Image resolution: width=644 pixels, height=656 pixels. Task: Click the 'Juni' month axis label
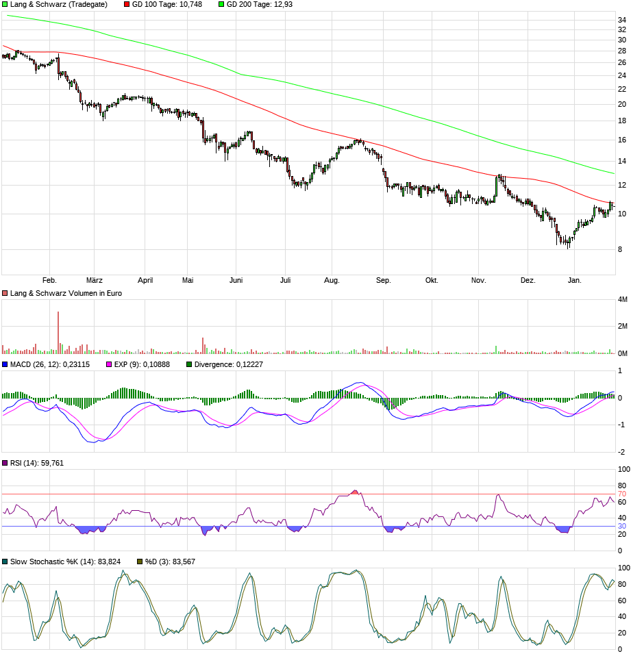click(236, 281)
